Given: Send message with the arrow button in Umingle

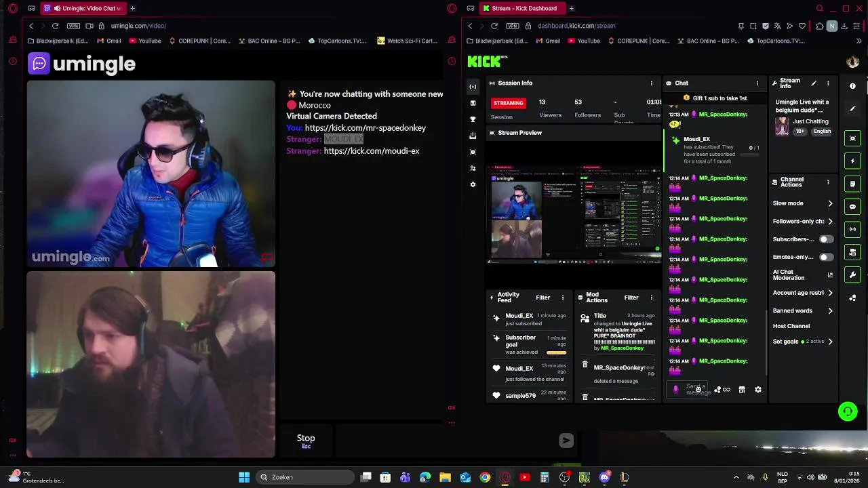Looking at the screenshot, I should pyautogui.click(x=566, y=441).
